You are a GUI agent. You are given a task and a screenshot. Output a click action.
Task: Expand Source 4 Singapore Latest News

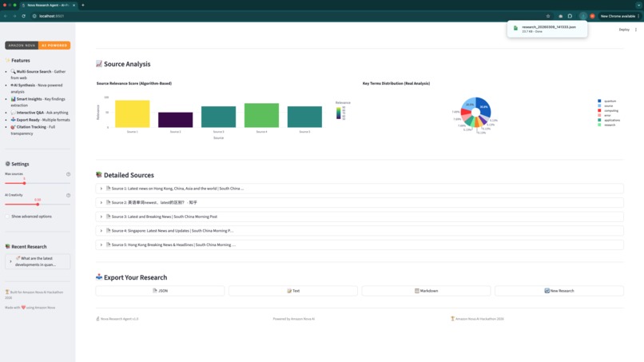pos(360,230)
